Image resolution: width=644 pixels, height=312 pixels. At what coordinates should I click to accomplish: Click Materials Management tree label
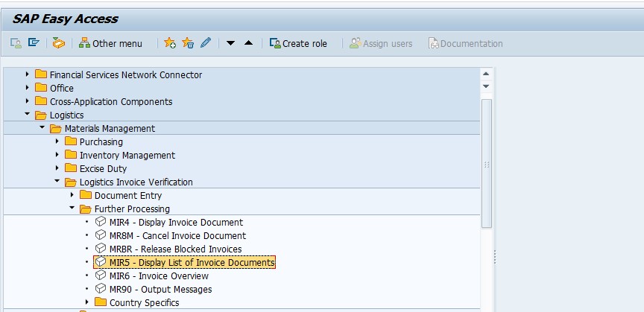point(110,129)
